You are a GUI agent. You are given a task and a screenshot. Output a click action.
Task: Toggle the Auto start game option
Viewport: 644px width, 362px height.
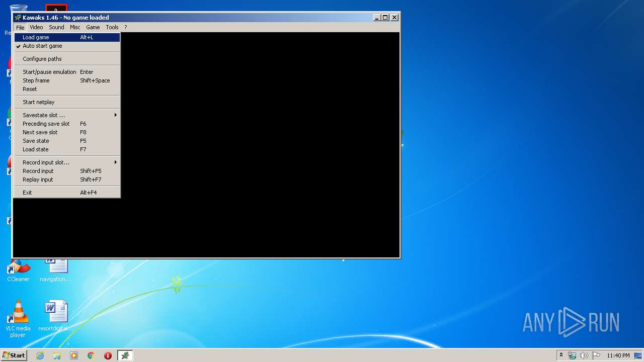click(67, 46)
